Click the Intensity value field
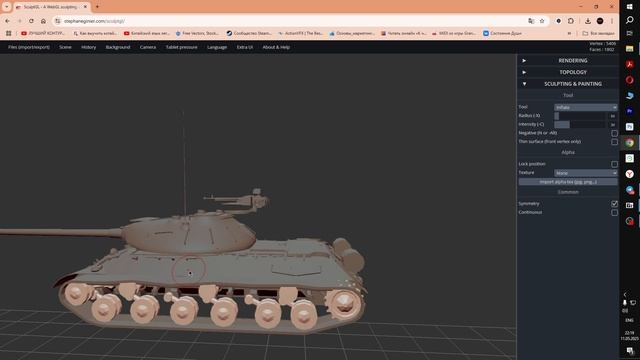The height and width of the screenshot is (360, 640). point(612,124)
